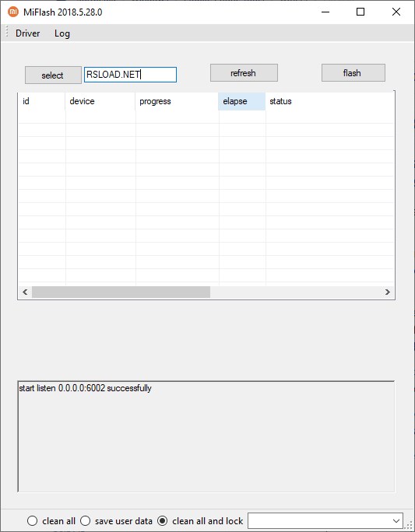Viewport: 415px width, 532px height.
Task: Click the status column header
Action: 330,101
